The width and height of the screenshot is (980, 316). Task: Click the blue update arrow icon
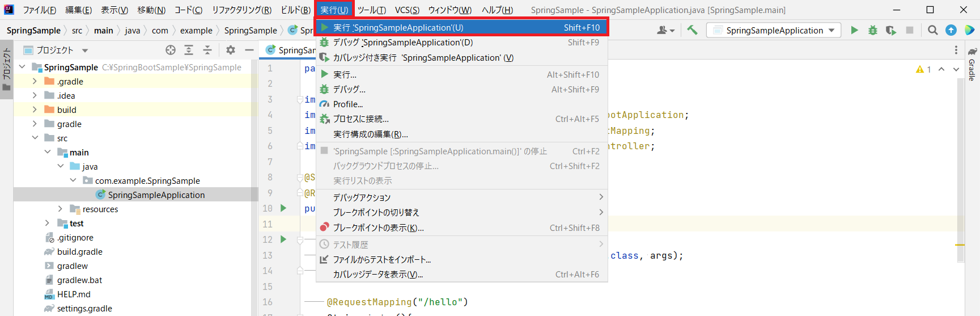pyautogui.click(x=951, y=30)
